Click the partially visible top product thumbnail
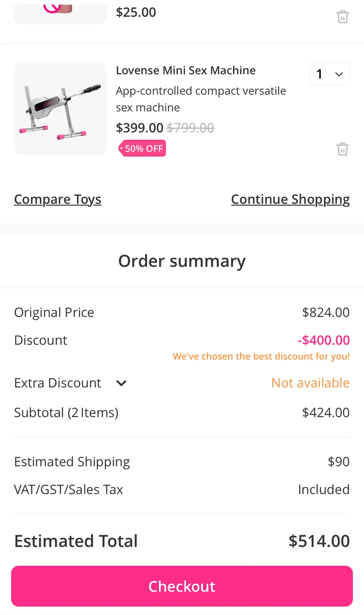364x615 pixels. (x=60, y=12)
